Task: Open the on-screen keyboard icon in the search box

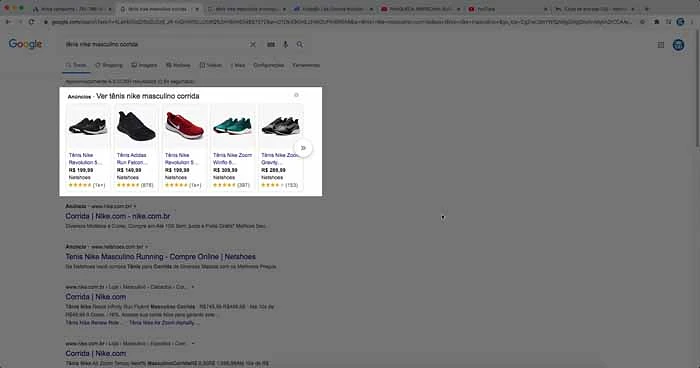Action: (x=271, y=44)
